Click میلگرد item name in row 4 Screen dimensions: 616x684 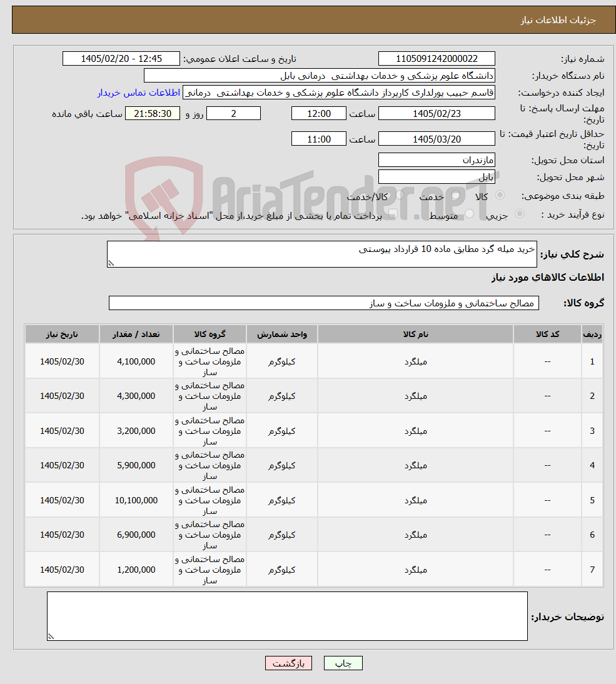click(x=415, y=465)
